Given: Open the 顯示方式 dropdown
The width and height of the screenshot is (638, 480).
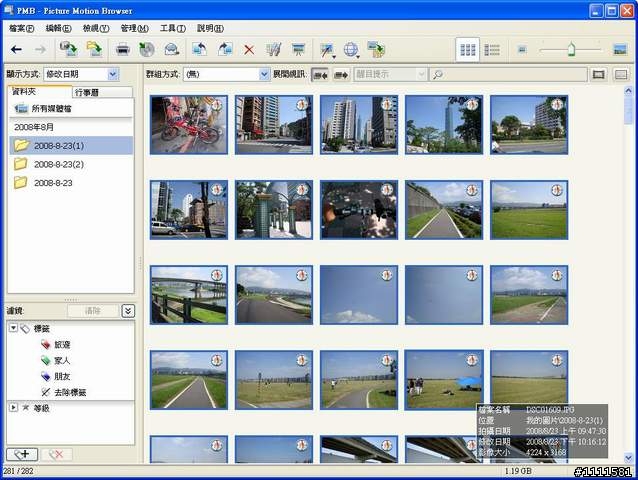Looking at the screenshot, I should pyautogui.click(x=81, y=74).
